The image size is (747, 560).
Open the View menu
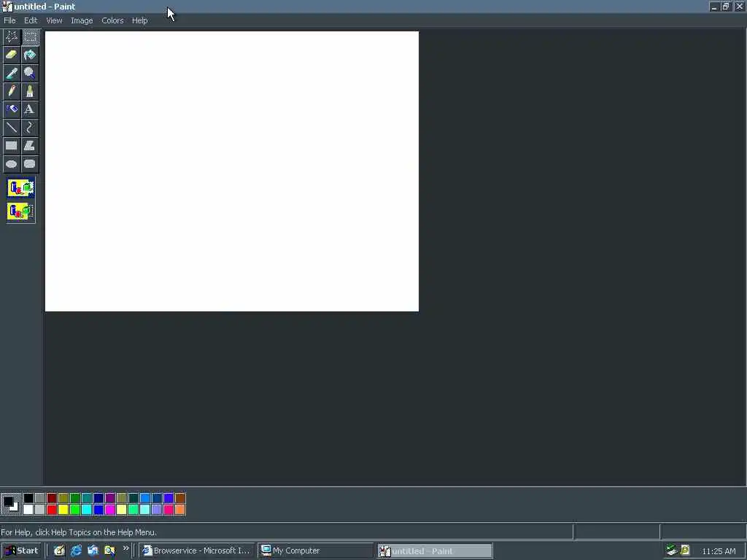pyautogui.click(x=54, y=20)
